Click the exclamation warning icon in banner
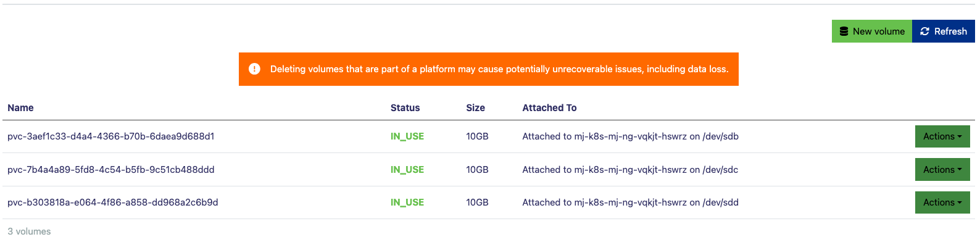980x250 pixels. pos(254,69)
